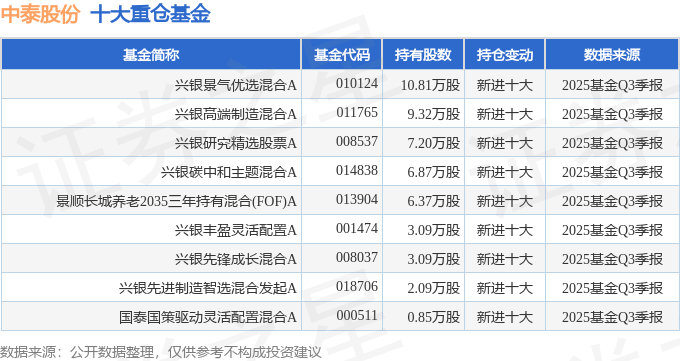
Task: Click fund code 008037
Action: coord(357,258)
